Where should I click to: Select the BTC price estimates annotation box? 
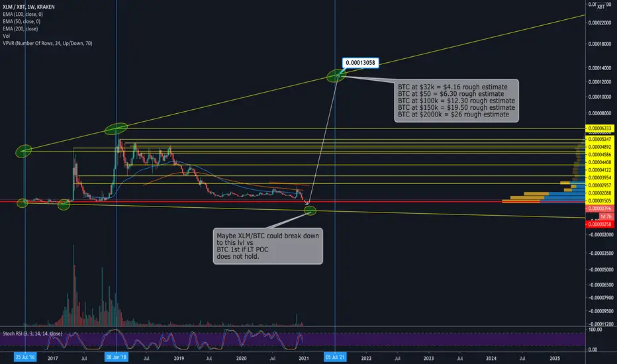[456, 101]
